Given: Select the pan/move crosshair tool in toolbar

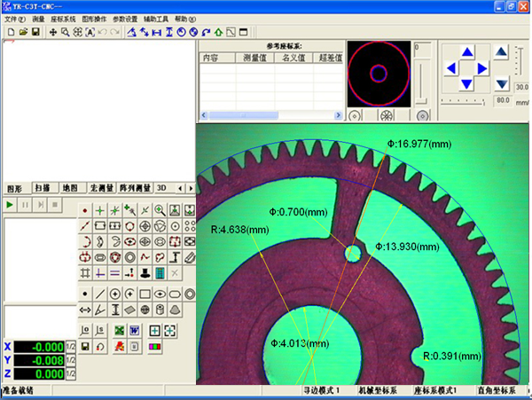Looking at the screenshot, I should click(53, 32).
